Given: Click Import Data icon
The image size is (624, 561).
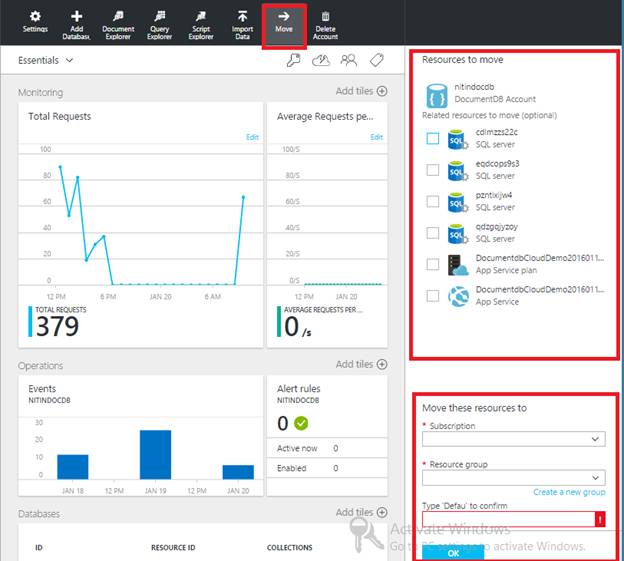Looking at the screenshot, I should (242, 16).
